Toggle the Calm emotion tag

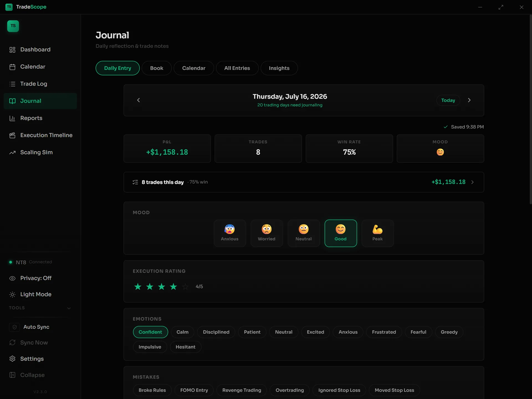(x=182, y=332)
